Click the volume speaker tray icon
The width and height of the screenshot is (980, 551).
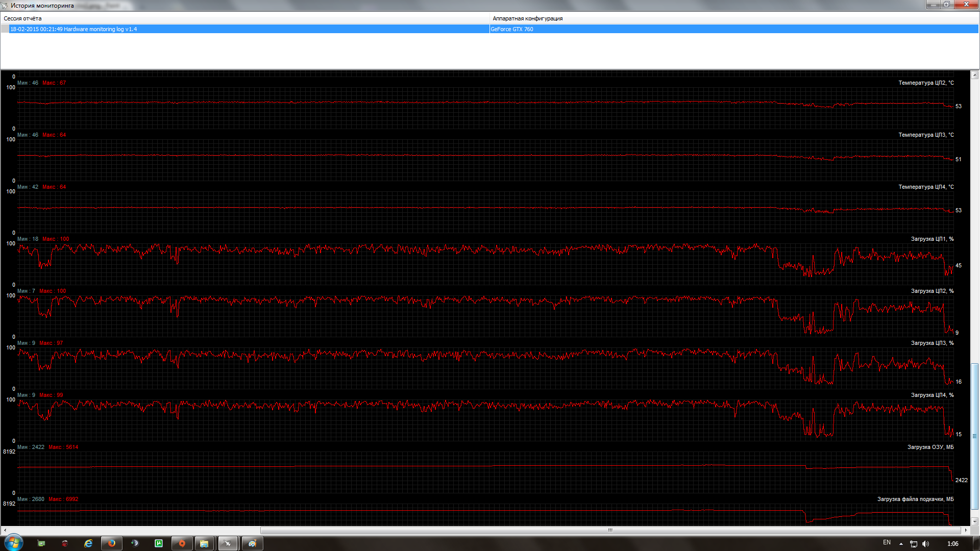926,544
